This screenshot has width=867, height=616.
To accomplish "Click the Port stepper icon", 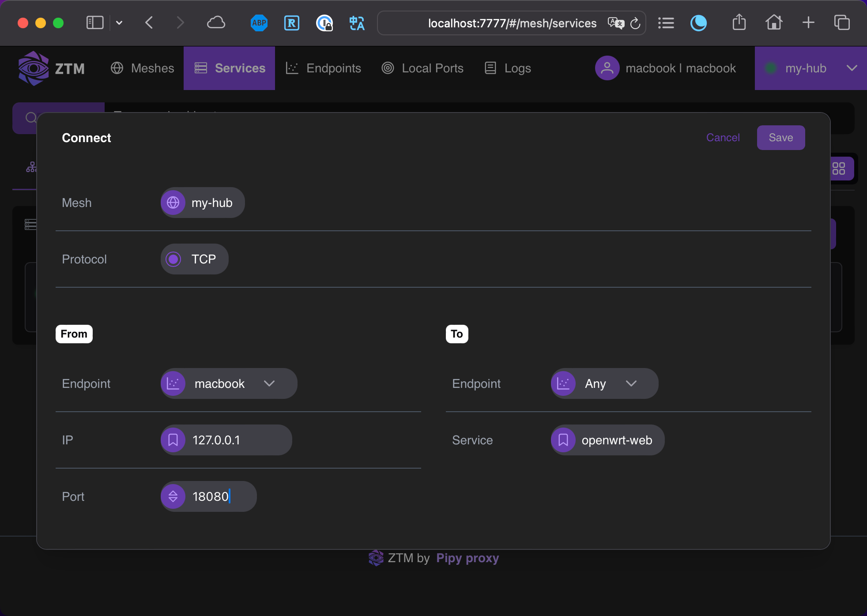I will (x=173, y=496).
